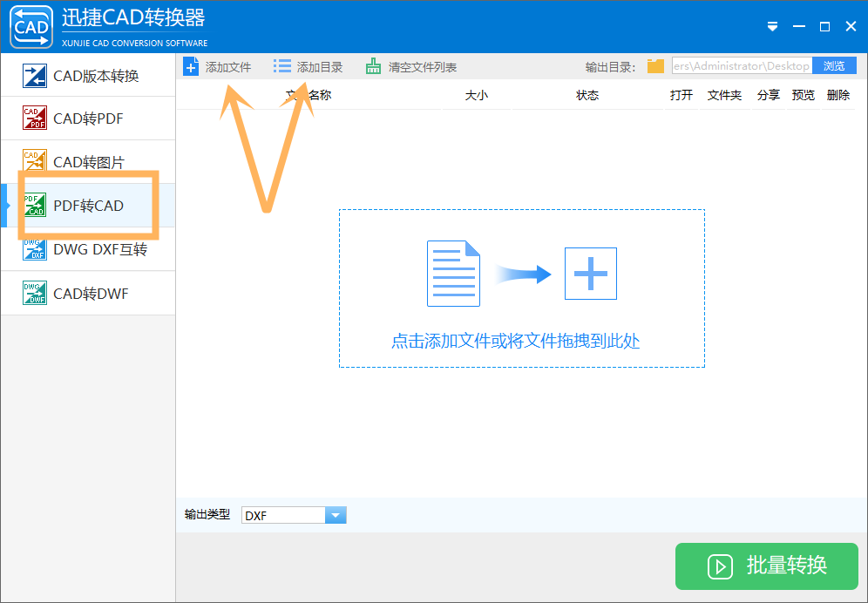The image size is (868, 603).
Task: Click the CAD版本转换 sidebar icon
Action: tap(34, 76)
